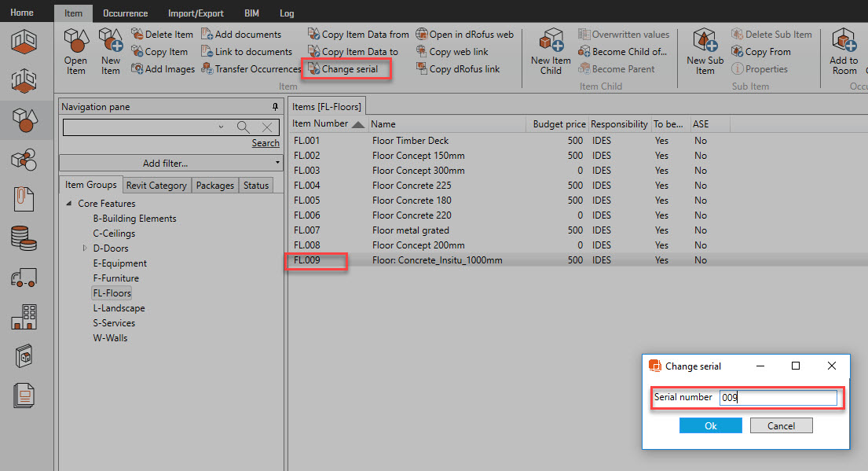Screen dimensions: 868x471
Task: Click the Search link
Action: click(265, 143)
